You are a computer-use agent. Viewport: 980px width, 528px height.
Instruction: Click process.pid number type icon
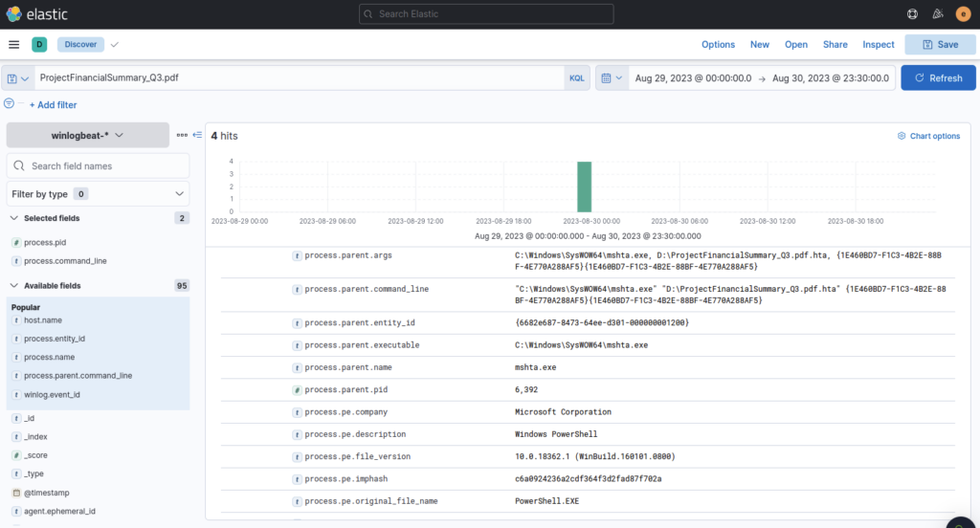pos(16,242)
